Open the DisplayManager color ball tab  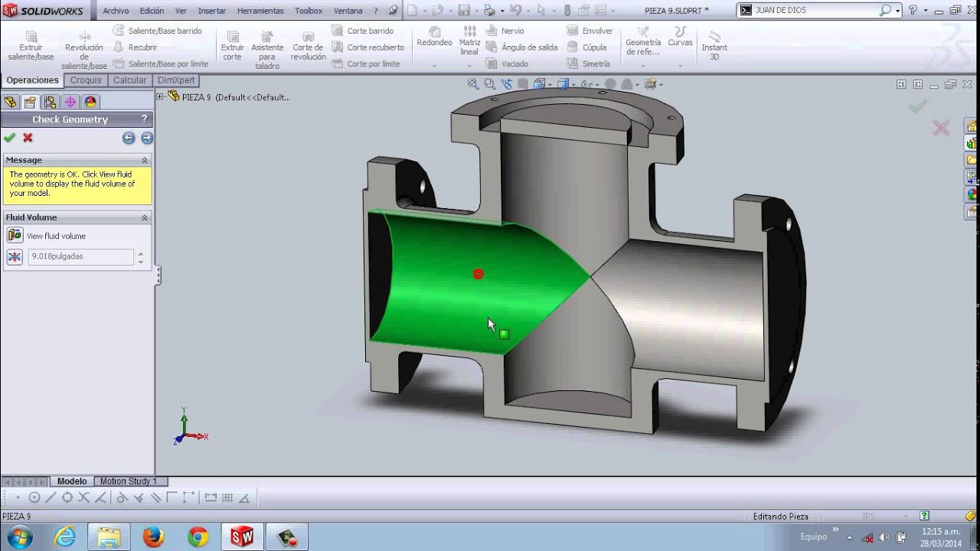pyautogui.click(x=90, y=102)
